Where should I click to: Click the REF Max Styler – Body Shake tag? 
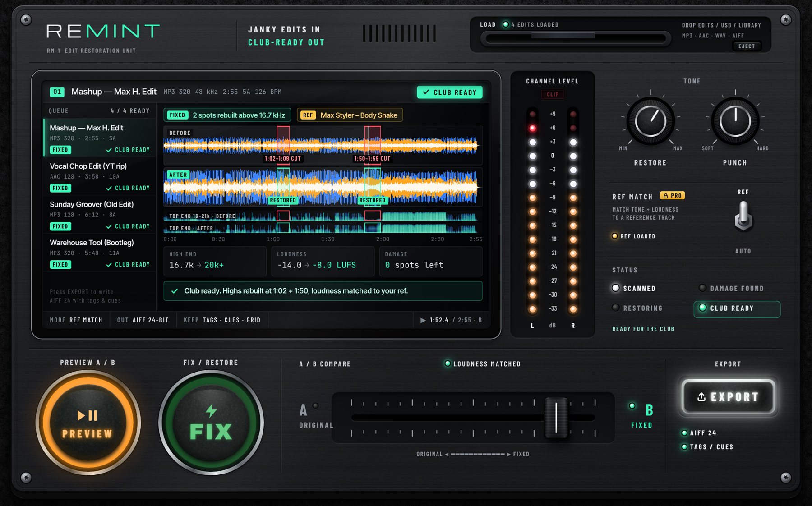(350, 115)
